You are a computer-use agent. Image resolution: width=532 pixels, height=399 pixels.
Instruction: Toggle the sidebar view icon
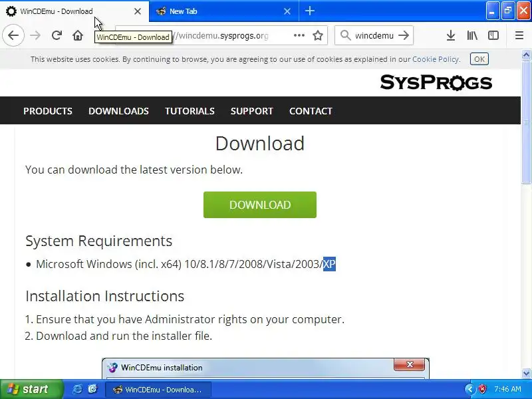(493, 35)
